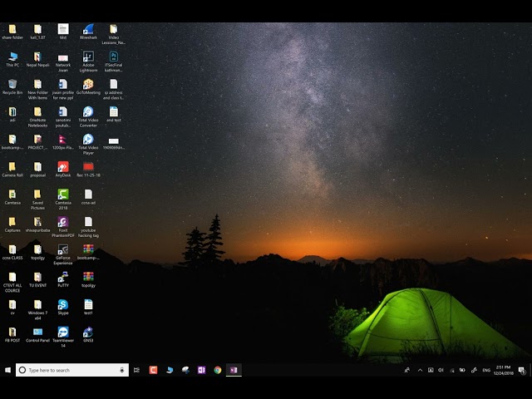Screen dimensions: 532x399
Task: Open the Camtasia 2018 shortcut
Action: tap(63, 195)
